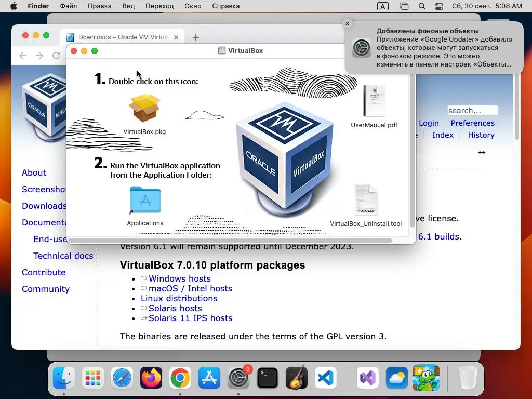Open Control Center in the menu bar
The height and width of the screenshot is (399, 532).
[x=438, y=6]
